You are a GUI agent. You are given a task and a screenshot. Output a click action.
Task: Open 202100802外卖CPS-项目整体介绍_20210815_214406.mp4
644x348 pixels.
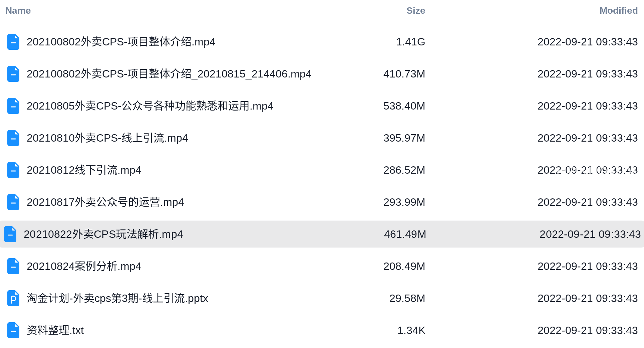[169, 74]
